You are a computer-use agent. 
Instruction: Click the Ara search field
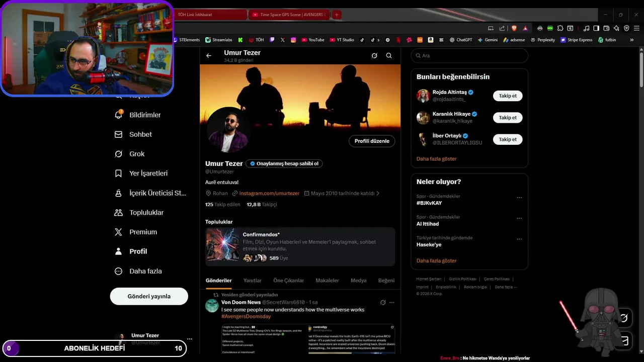(x=469, y=56)
